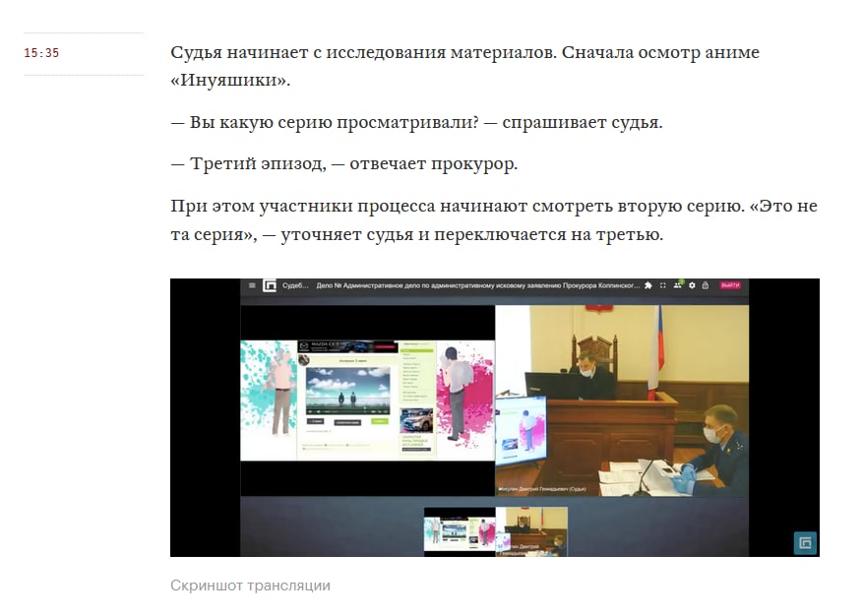This screenshot has width=863, height=616.
Task: Select the shared-screen thumbnail in the bottom strip
Action: (x=460, y=531)
